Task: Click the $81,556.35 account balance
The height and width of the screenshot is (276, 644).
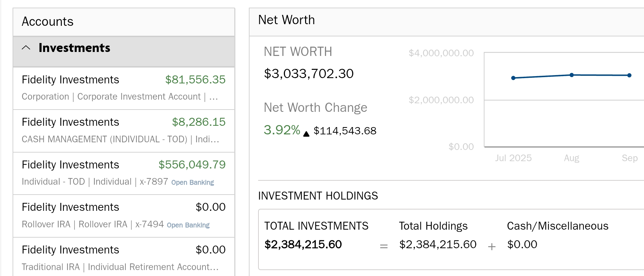Action: 195,79
